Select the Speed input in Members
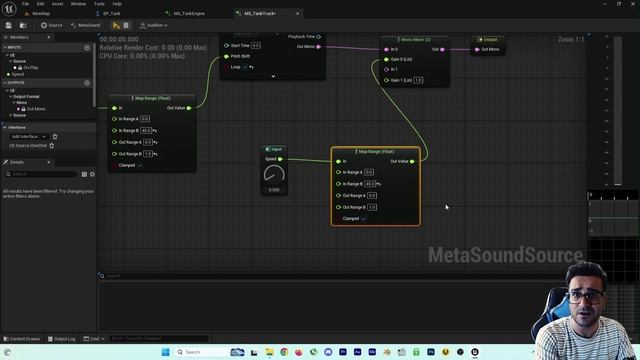The height and width of the screenshot is (360, 640). click(18, 74)
